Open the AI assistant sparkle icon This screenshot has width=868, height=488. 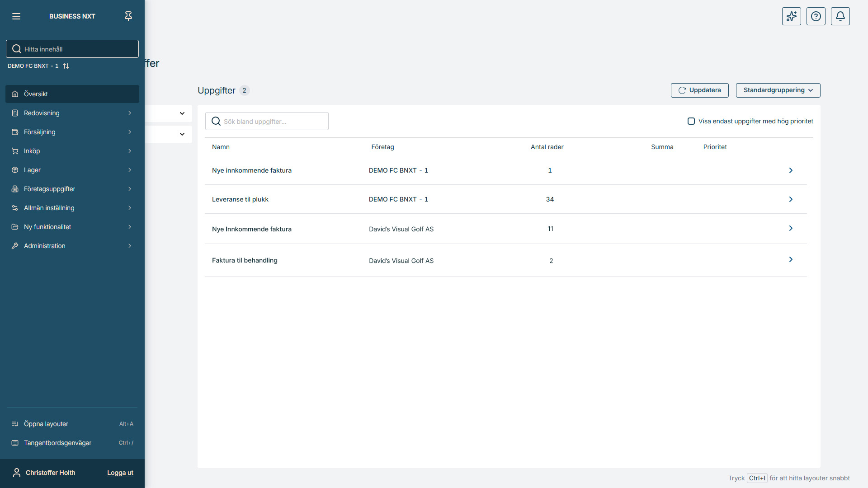click(x=791, y=16)
